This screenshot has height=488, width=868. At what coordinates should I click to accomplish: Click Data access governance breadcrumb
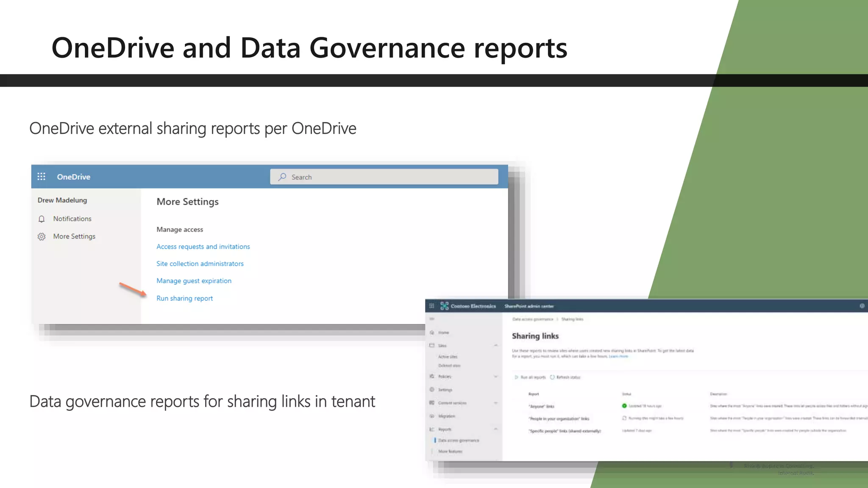[x=533, y=319]
